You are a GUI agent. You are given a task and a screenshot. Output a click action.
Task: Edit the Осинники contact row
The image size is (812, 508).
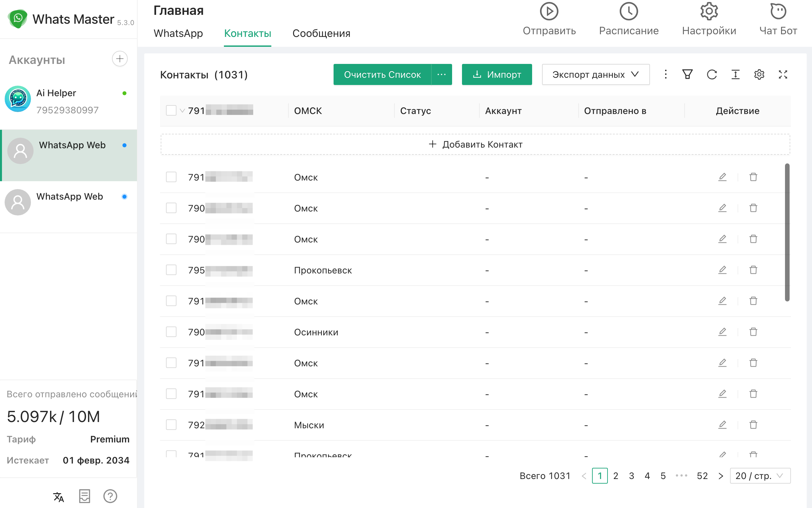click(x=722, y=332)
